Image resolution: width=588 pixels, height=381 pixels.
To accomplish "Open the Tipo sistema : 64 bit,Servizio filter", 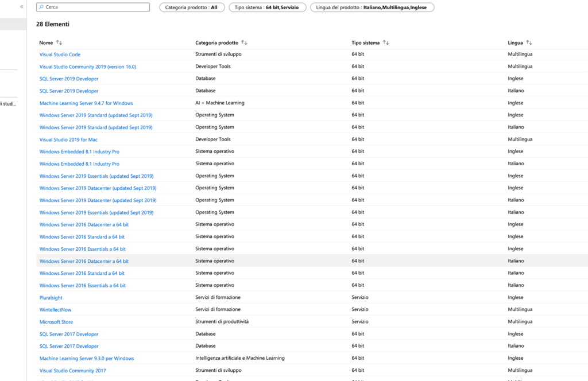I will (x=268, y=7).
